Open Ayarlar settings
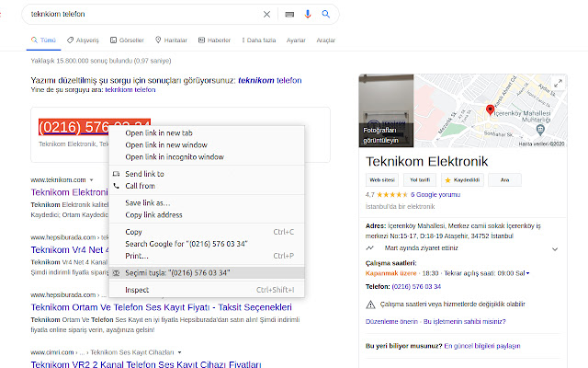Image resolution: width=588 pixels, height=368 pixels. pos(296,40)
